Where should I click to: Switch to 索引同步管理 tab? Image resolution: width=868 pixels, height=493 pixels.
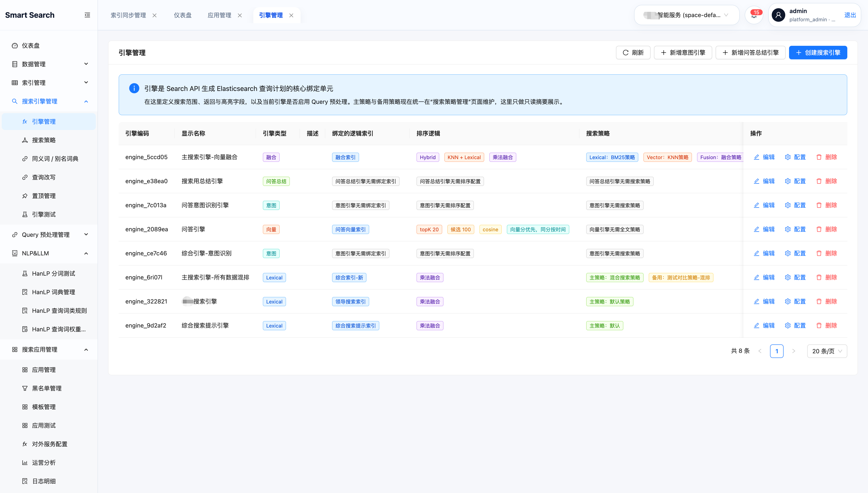click(128, 15)
